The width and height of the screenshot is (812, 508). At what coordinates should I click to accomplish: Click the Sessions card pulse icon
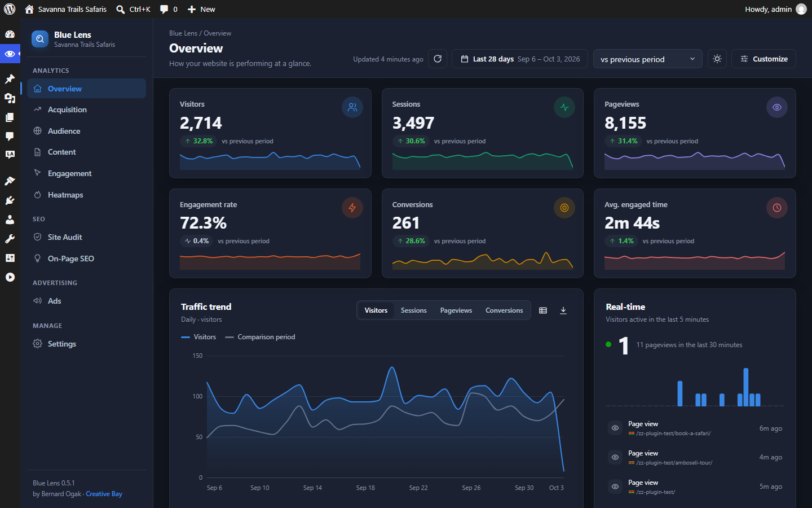[564, 107]
